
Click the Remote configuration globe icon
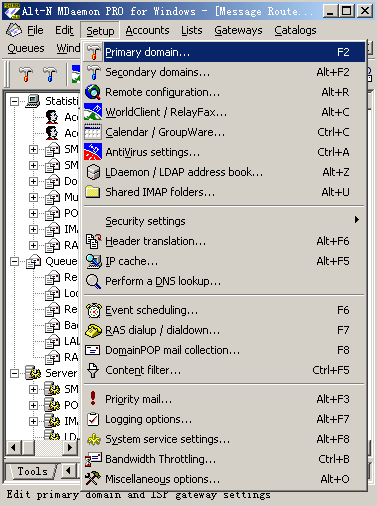(93, 92)
